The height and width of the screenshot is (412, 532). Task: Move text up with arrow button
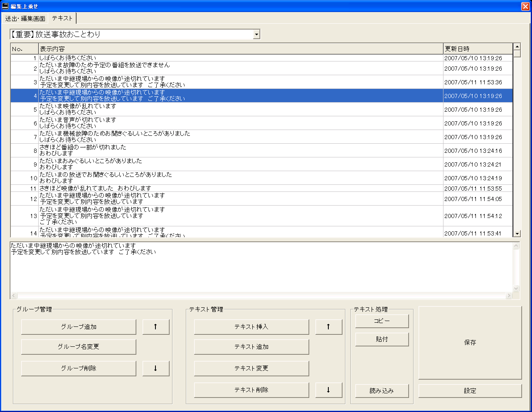pyautogui.click(x=329, y=327)
